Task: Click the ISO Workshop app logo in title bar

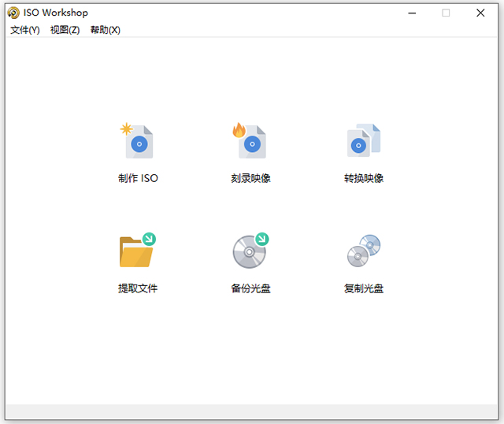Action: (x=13, y=13)
